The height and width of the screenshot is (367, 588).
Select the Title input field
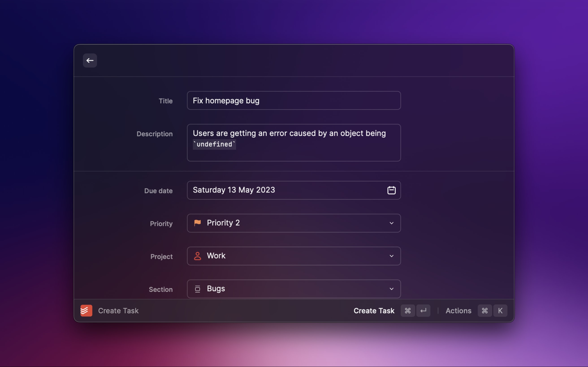pyautogui.click(x=294, y=100)
